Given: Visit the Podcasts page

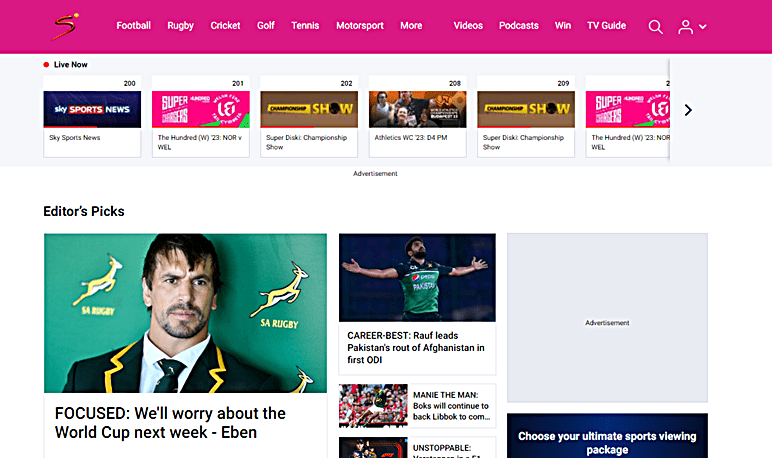Looking at the screenshot, I should (x=518, y=26).
